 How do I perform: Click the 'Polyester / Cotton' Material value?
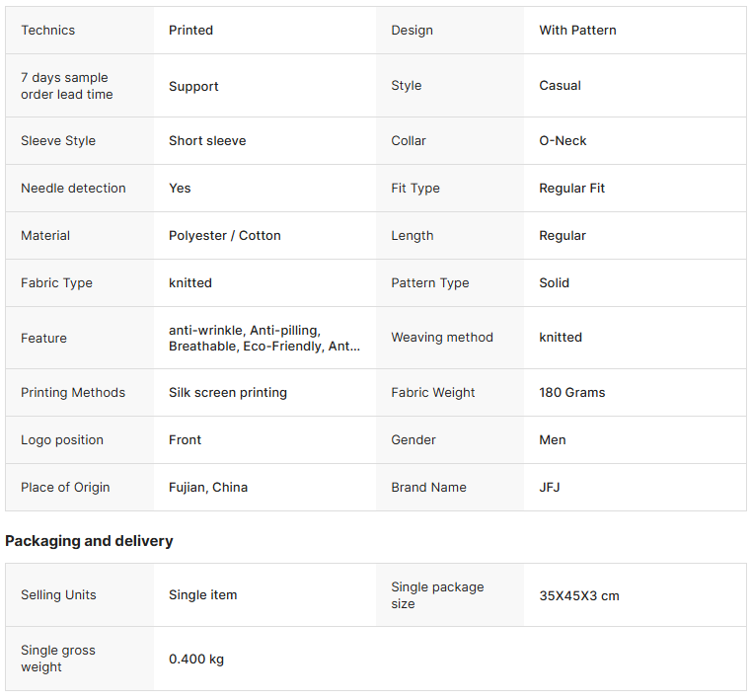point(224,236)
